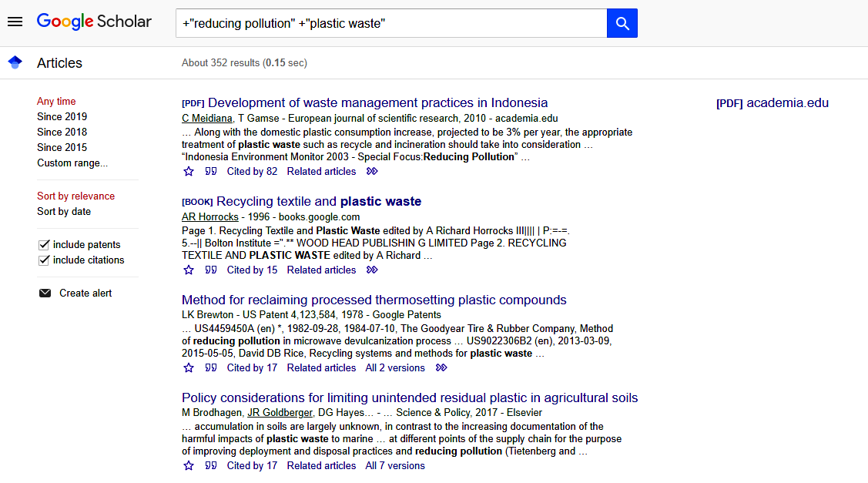This screenshot has width=868, height=483.
Task: Cite the Recycling textile book via quote icon
Action: [211, 270]
